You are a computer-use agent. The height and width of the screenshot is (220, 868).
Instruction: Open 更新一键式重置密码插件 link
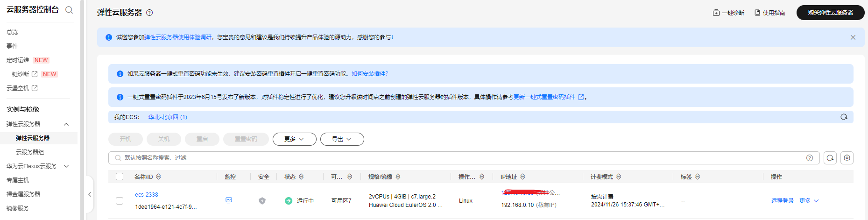pyautogui.click(x=544, y=97)
